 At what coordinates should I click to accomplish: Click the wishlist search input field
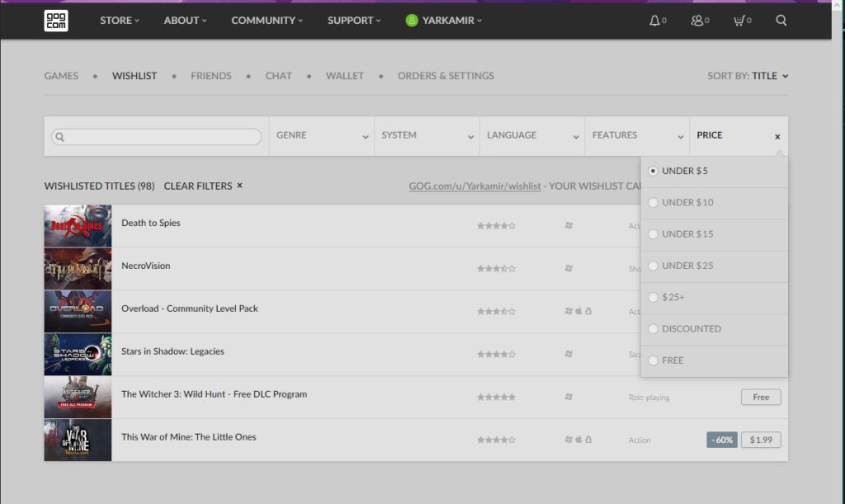[157, 137]
